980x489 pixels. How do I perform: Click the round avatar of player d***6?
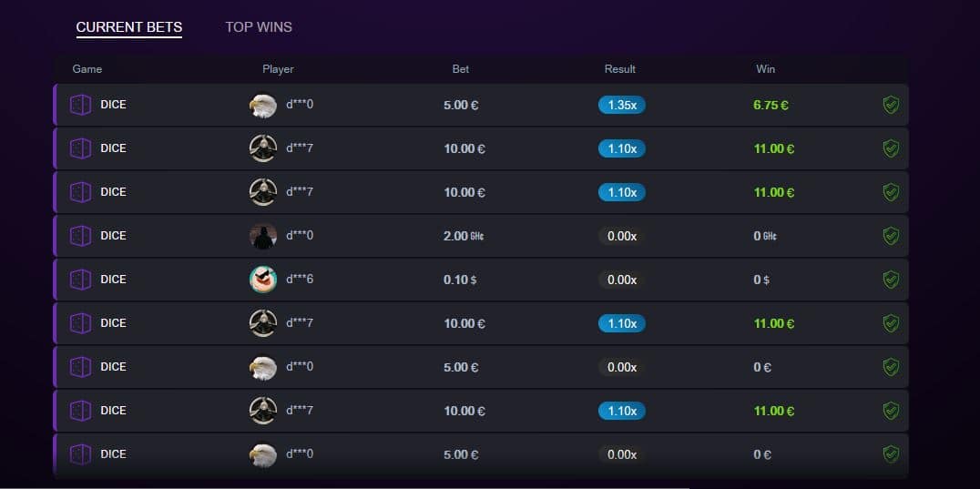tap(262, 280)
